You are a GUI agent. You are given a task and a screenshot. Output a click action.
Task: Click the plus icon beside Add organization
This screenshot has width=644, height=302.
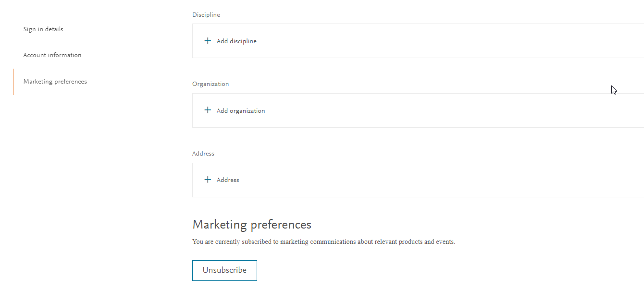pos(208,110)
